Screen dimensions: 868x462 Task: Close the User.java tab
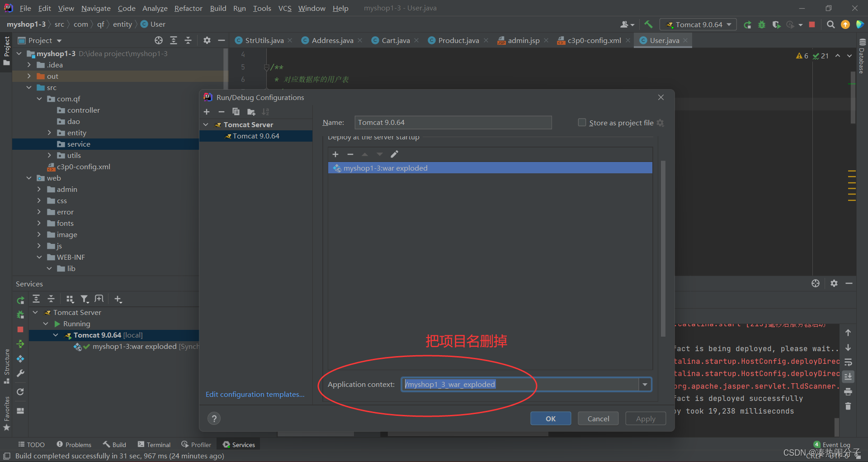685,40
